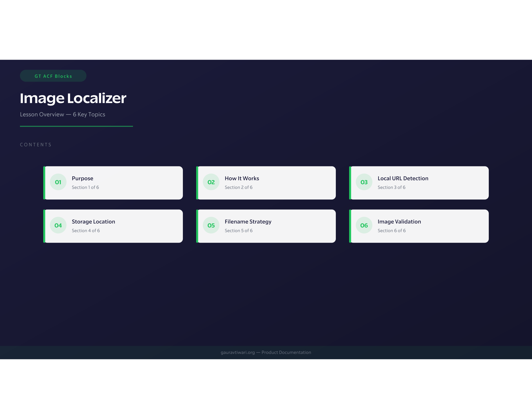532x419 pixels.
Task: Click the Section 5 of 6 caption
Action: click(x=239, y=231)
